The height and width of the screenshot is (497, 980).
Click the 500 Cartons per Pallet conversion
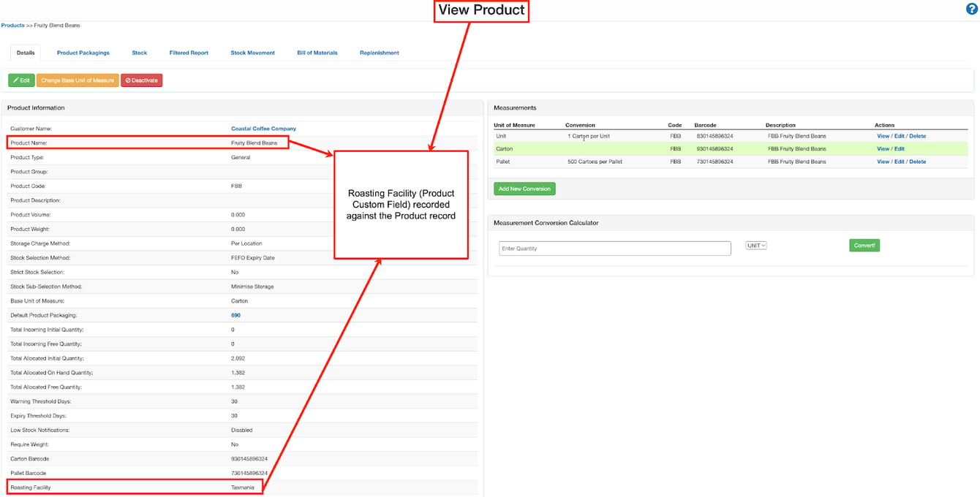(x=595, y=162)
